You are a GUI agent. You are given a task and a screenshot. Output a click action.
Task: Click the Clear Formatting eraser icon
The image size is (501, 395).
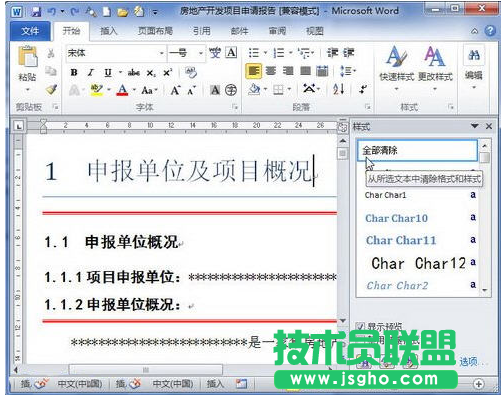click(x=191, y=72)
